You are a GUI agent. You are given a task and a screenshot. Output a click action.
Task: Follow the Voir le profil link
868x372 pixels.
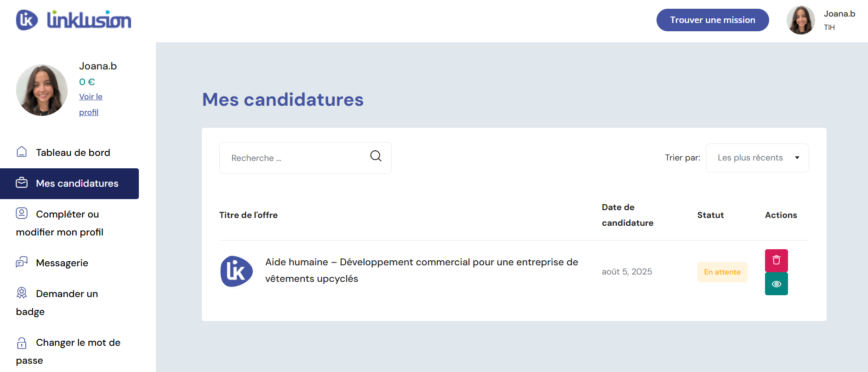[91, 104]
